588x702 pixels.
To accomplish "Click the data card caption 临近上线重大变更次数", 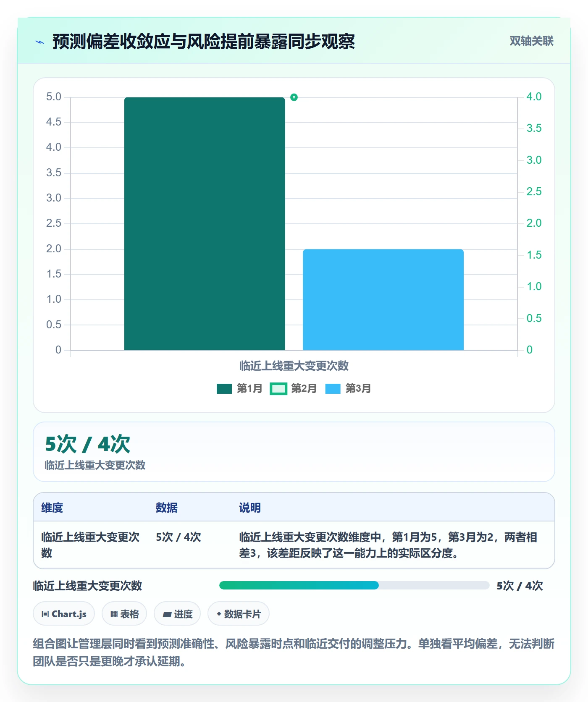I will (x=95, y=465).
